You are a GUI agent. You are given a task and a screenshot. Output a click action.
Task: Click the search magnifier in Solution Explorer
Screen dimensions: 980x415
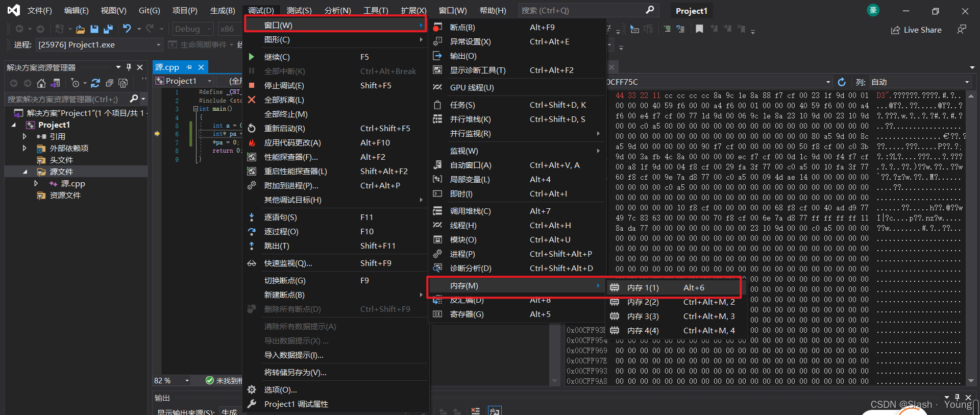click(x=134, y=99)
